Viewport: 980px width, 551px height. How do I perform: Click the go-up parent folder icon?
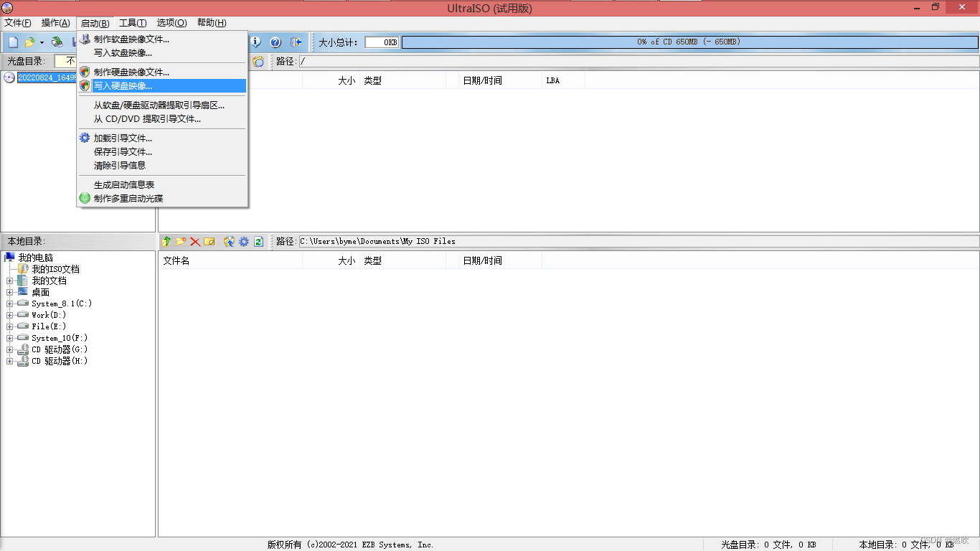166,242
